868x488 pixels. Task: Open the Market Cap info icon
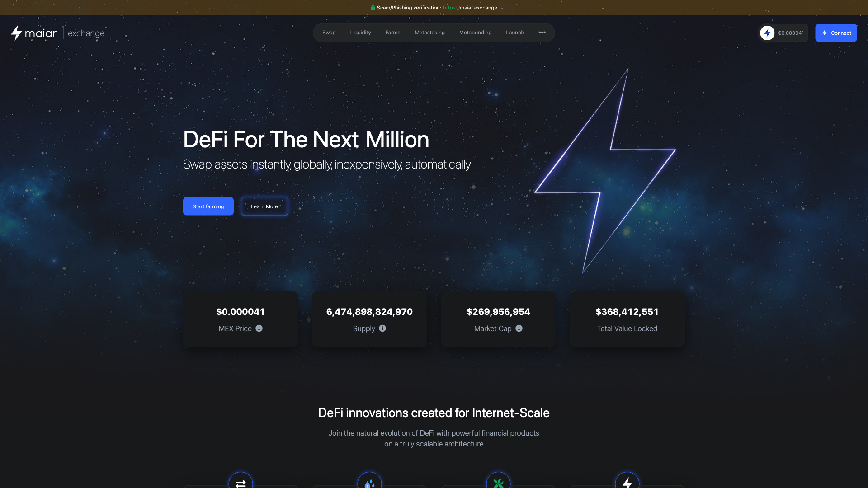coord(519,328)
